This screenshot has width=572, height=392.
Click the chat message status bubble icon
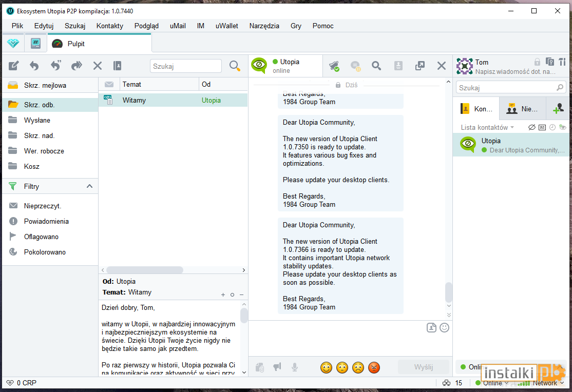[x=355, y=66]
